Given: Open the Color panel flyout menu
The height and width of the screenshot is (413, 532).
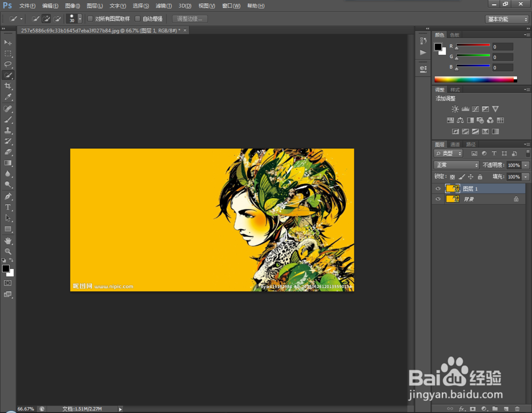Looking at the screenshot, I should click(x=527, y=35).
